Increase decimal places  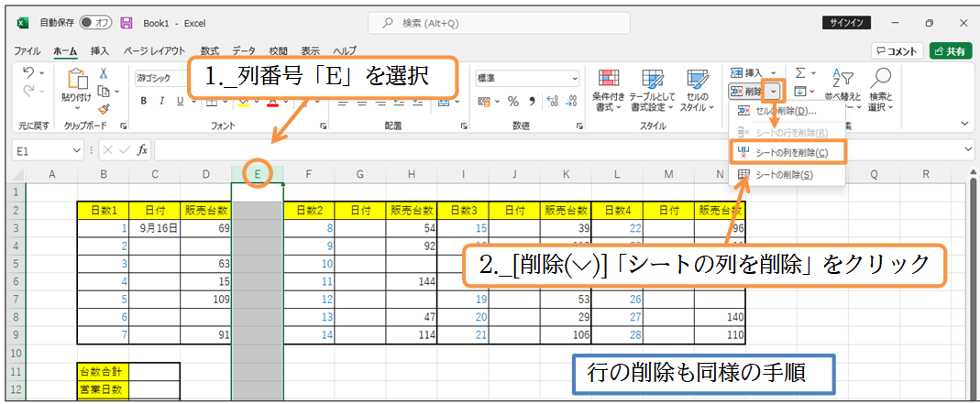click(x=553, y=101)
